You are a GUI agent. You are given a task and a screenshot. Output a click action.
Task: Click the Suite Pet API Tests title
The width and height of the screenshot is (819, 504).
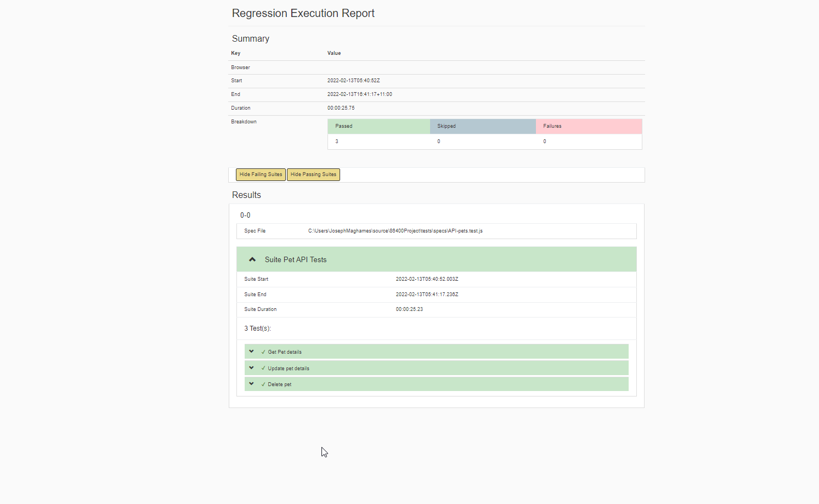pos(296,259)
